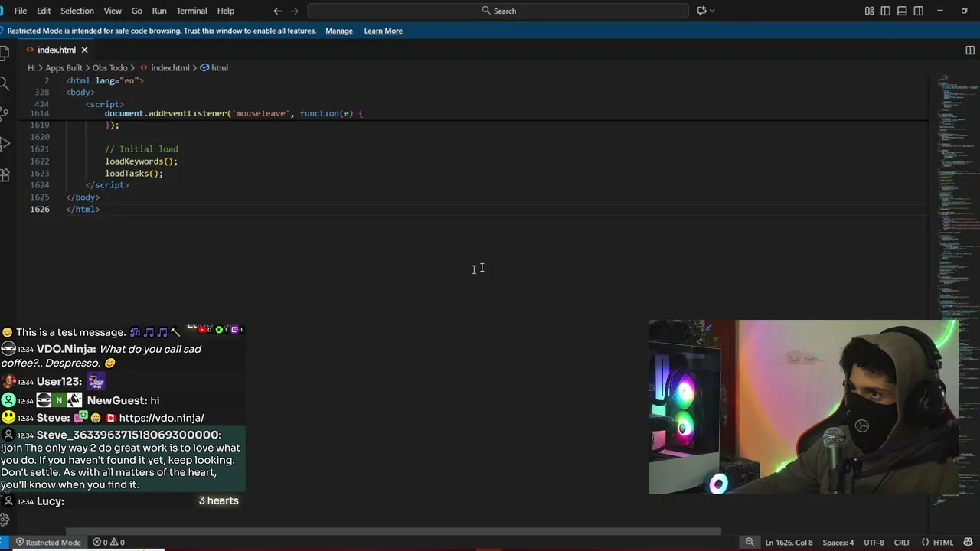
Task: Expand the Apps Built breadcrumb
Action: 64,68
